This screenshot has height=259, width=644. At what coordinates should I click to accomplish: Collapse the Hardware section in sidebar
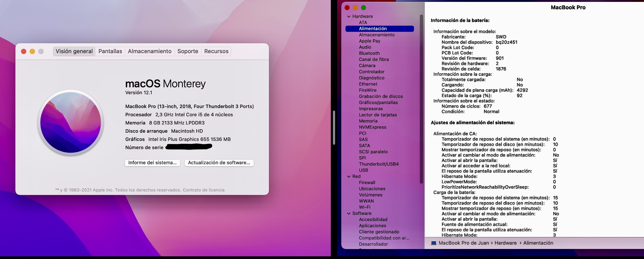click(349, 16)
